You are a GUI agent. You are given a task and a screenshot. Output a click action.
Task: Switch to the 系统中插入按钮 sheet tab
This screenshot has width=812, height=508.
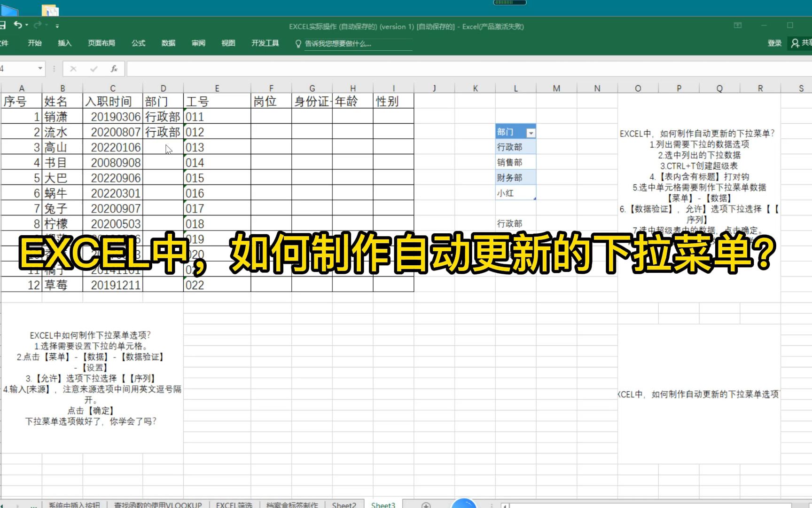pos(74,505)
